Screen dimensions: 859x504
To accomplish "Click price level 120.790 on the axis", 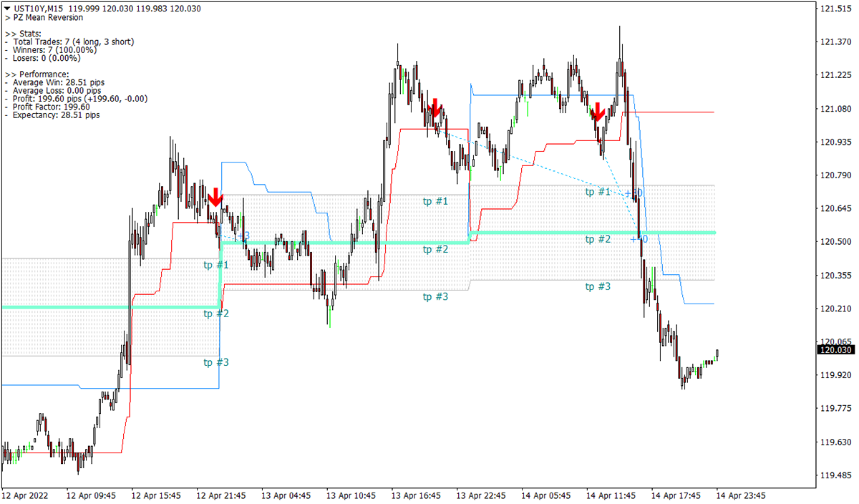I will (835, 175).
